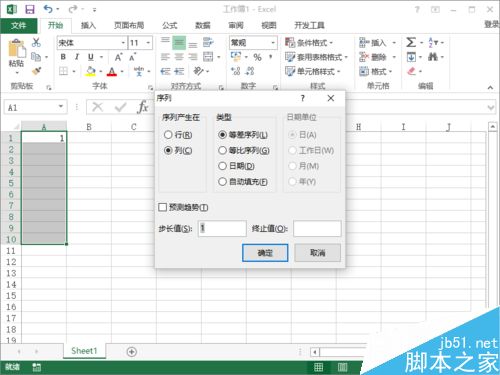The width and height of the screenshot is (500, 375).
Task: Click the Decrease Indent icon
Action: tap(165, 71)
